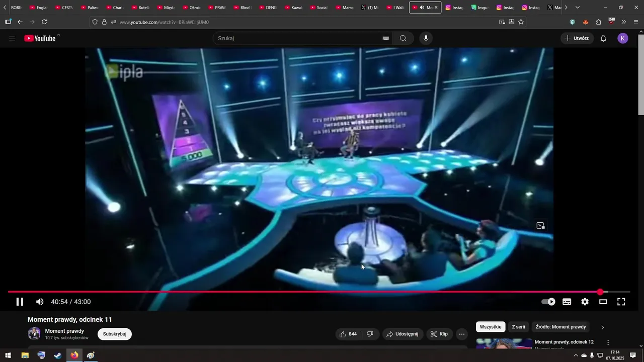Subscribe with the Subskrybuj button
Image resolution: width=644 pixels, height=362 pixels.
point(115,334)
